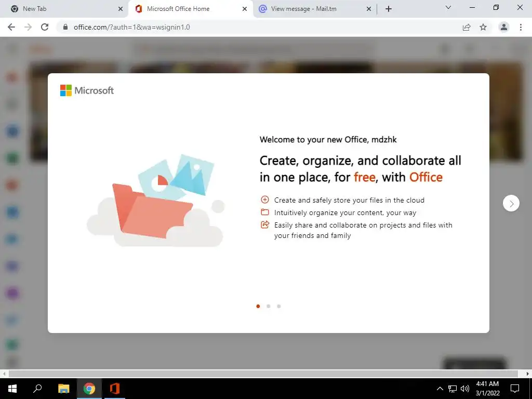Image resolution: width=532 pixels, height=399 pixels.
Task: Close the Microsoft Office Home tab
Action: [x=245, y=9]
